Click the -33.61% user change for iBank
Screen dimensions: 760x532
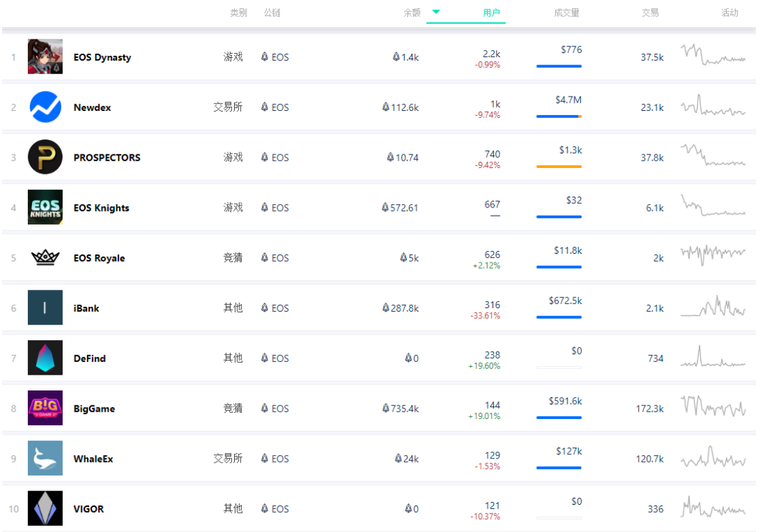[485, 316]
